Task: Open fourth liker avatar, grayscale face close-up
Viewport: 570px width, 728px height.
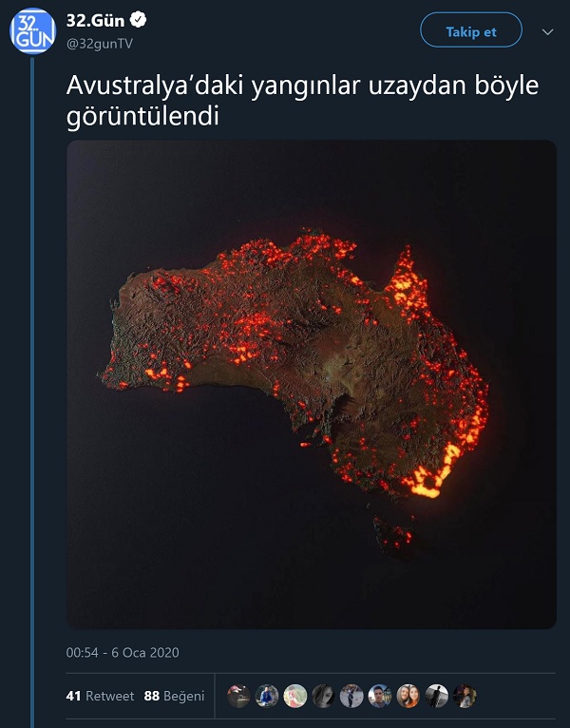Action: 324,696
